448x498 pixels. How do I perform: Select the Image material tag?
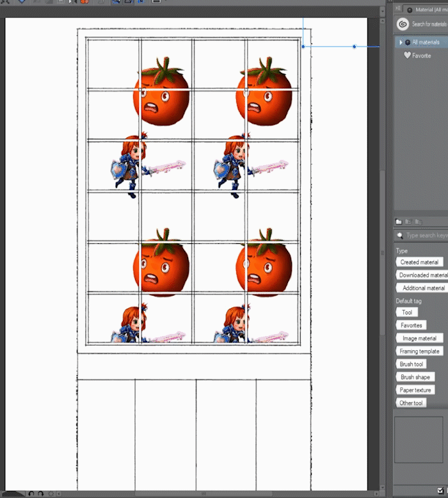coord(419,338)
